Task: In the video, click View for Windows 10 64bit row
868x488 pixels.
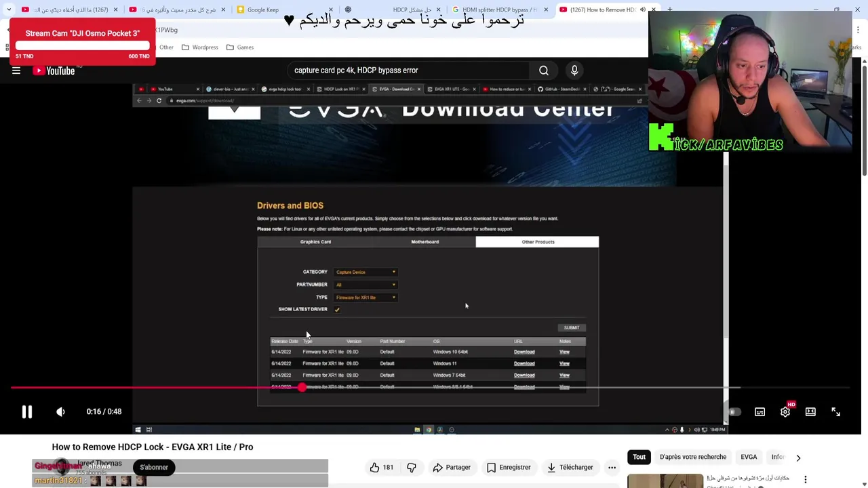Action: click(x=564, y=352)
